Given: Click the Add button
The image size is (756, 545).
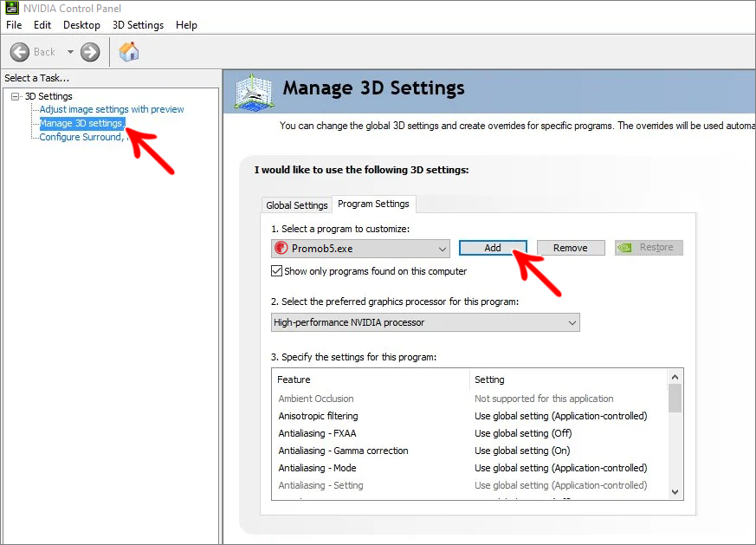Looking at the screenshot, I should (493, 248).
